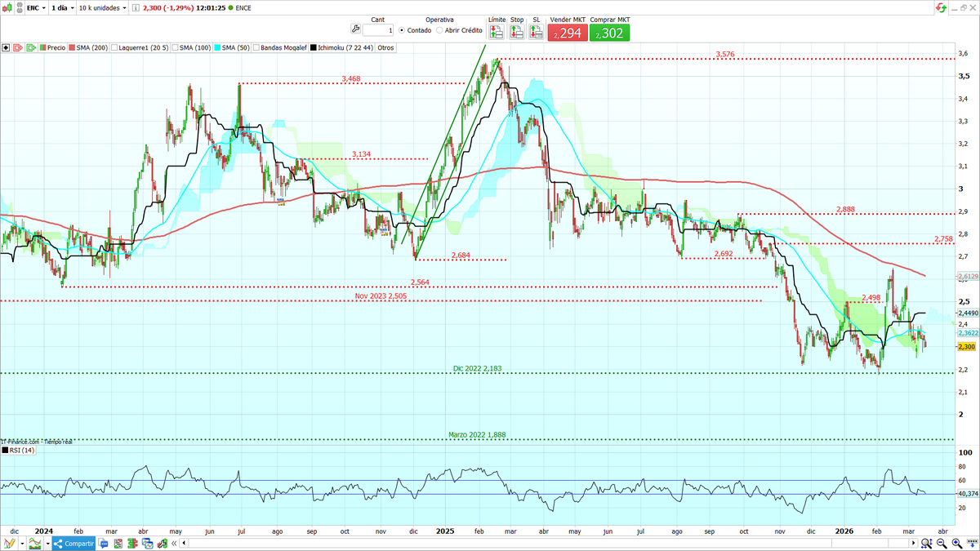Open the chart windows icon
Viewport: 980px width, 551px height.
tap(147, 544)
